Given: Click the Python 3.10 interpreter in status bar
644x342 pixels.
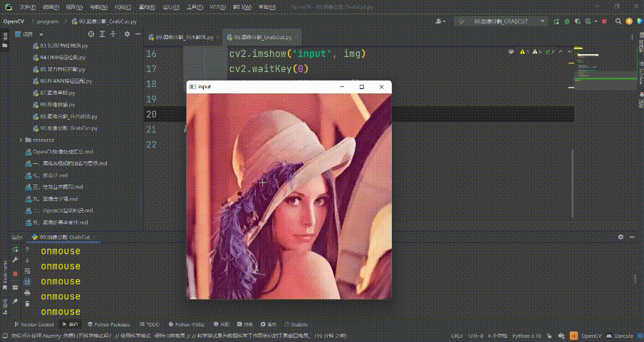Looking at the screenshot, I should point(527,336).
